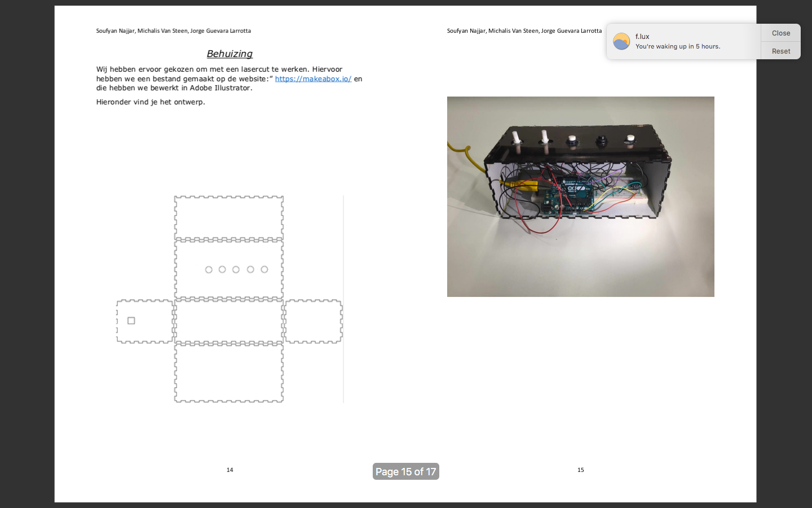Viewport: 812px width, 508px height.
Task: Click the page number 14
Action: point(230,470)
